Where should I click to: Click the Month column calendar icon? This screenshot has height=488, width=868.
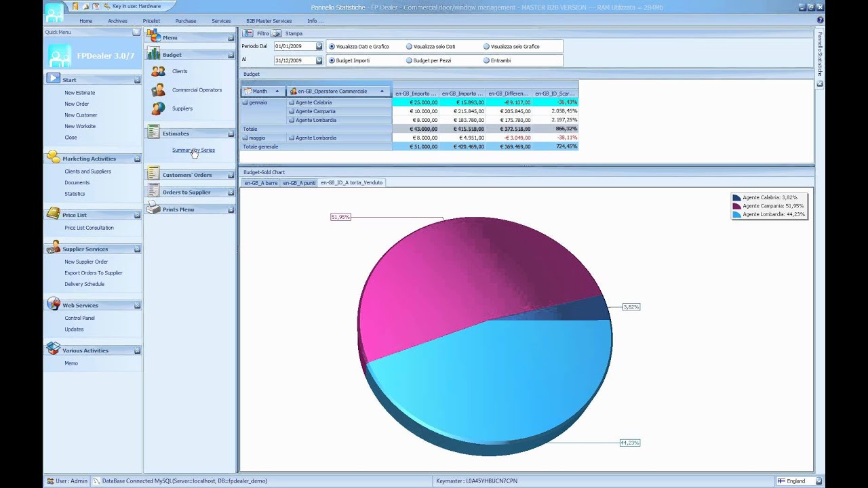pyautogui.click(x=248, y=91)
